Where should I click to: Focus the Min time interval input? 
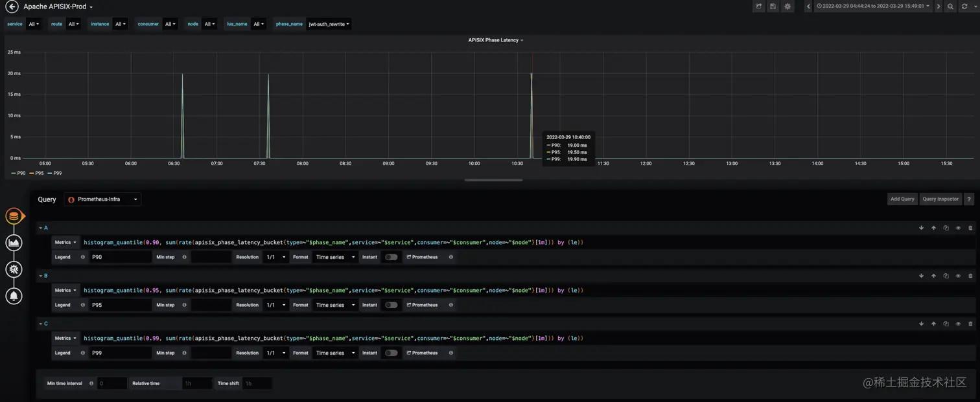click(112, 383)
